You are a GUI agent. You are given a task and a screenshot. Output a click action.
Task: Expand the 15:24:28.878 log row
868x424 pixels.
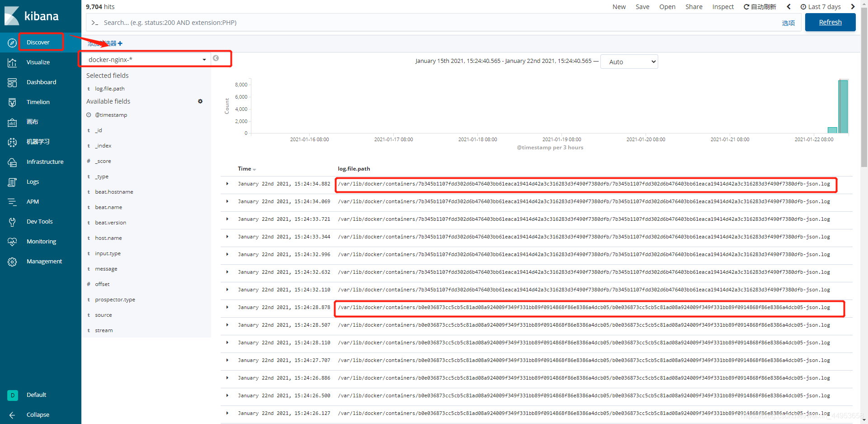point(227,307)
